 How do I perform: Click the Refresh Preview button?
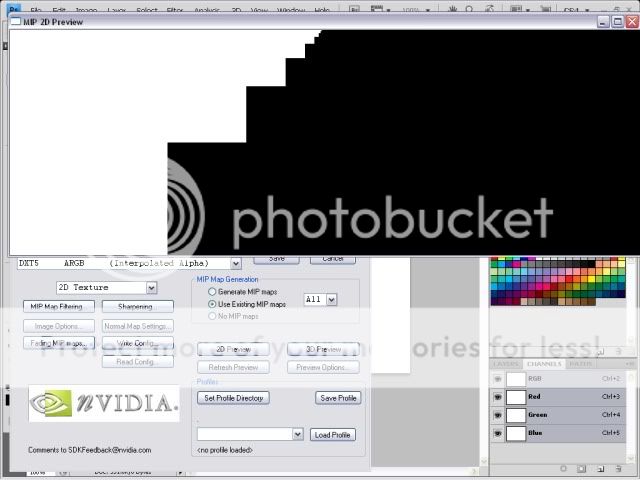click(233, 367)
